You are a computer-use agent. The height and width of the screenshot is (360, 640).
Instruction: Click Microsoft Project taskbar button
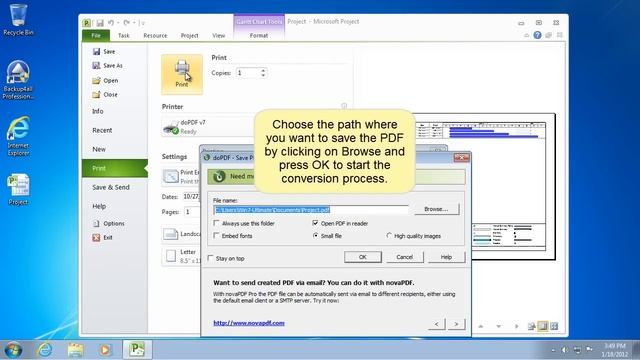137,350
